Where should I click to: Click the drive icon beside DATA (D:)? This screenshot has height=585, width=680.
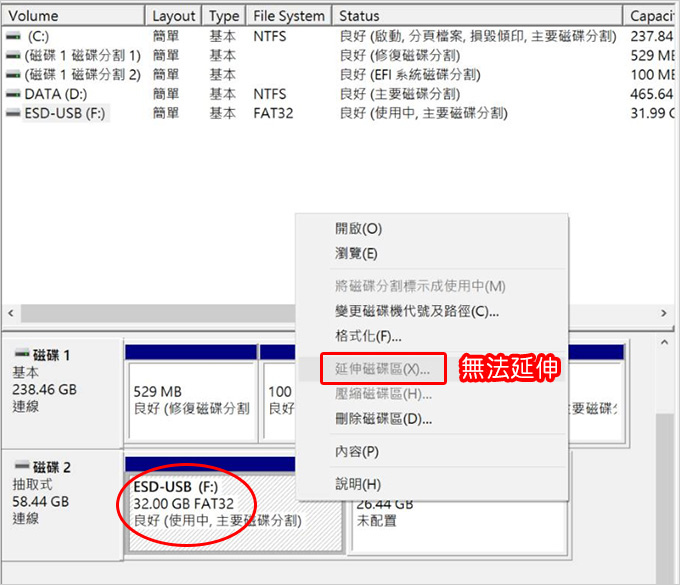pyautogui.click(x=13, y=94)
